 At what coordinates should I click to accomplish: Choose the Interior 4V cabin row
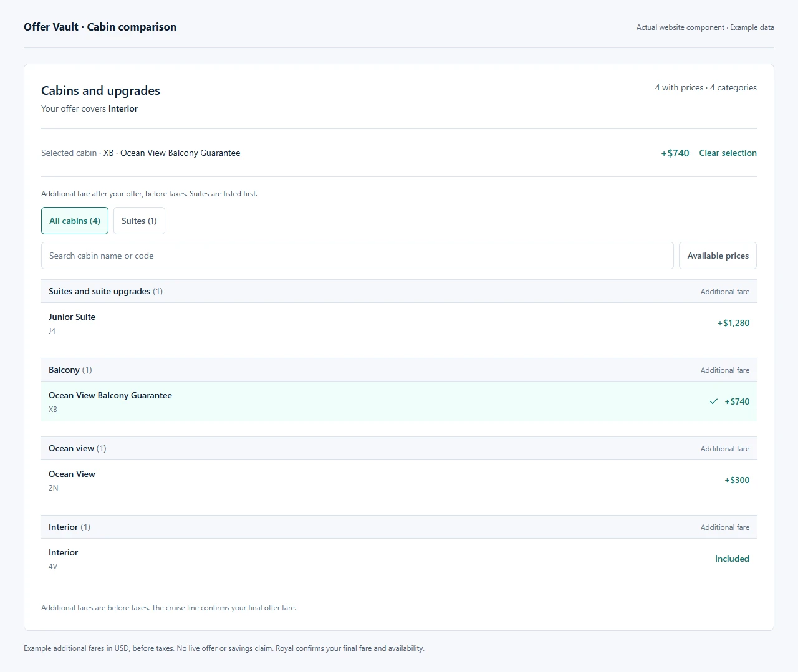(399, 559)
